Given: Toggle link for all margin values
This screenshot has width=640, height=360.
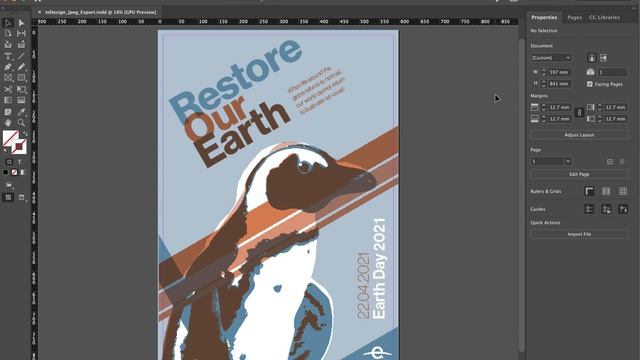Looking at the screenshot, I should (579, 113).
